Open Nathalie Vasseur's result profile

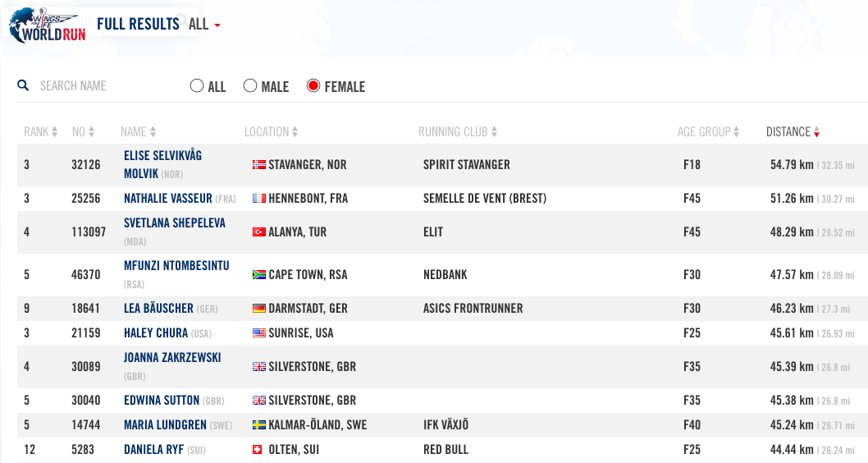pos(167,198)
